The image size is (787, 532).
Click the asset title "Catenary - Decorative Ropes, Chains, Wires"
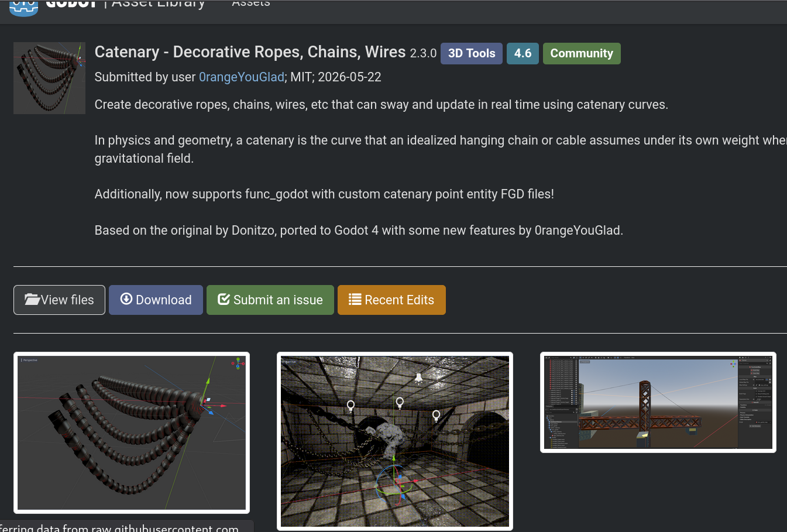pos(250,52)
